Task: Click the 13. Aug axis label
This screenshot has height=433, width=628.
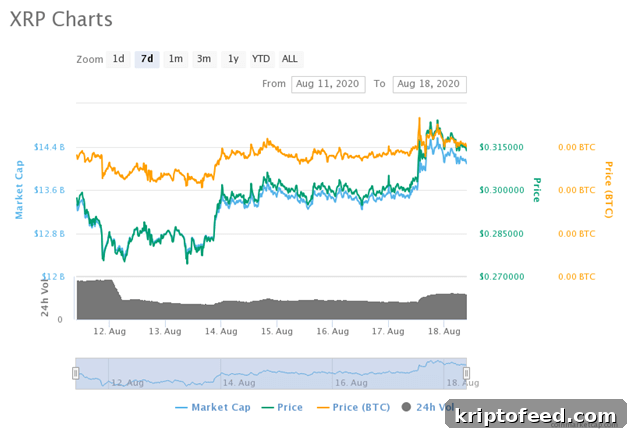Action: pyautogui.click(x=165, y=331)
